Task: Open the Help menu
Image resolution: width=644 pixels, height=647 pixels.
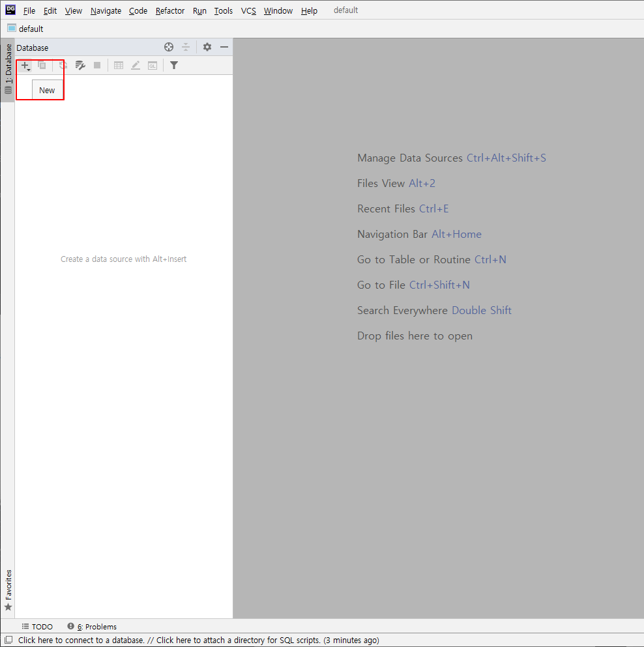Action: (309, 10)
